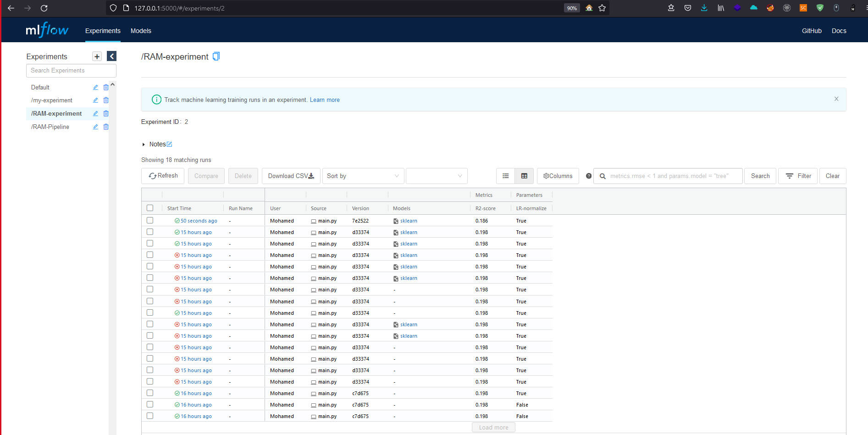Expand the Notes section
Viewport: 868px width, 435px height.
(x=144, y=145)
